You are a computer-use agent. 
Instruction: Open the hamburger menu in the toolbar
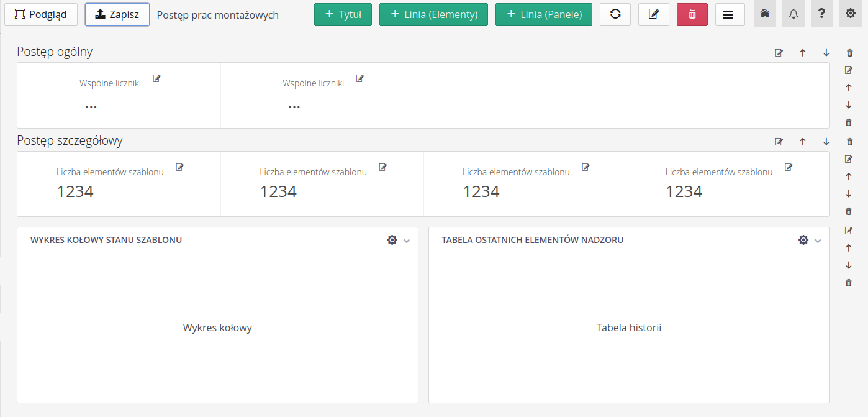click(730, 14)
